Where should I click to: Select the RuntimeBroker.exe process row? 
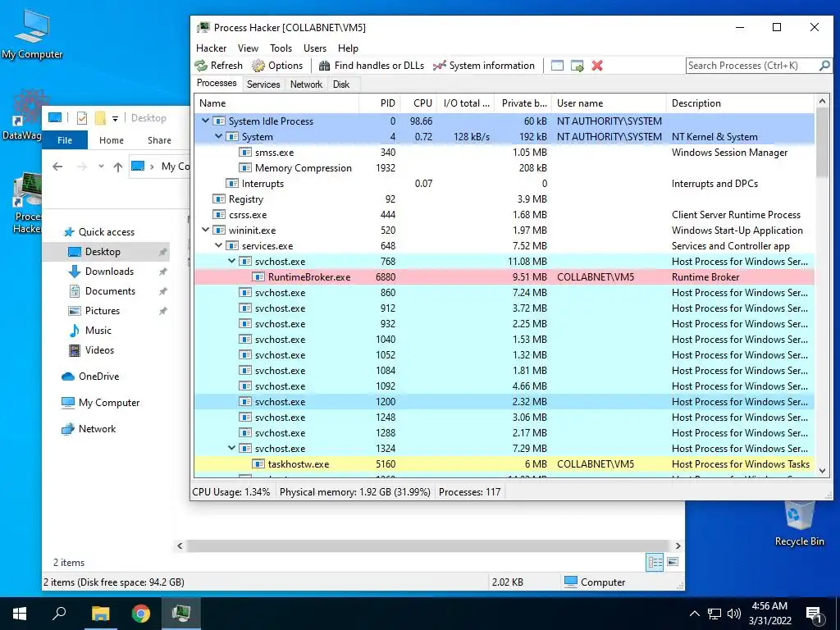coord(504,277)
